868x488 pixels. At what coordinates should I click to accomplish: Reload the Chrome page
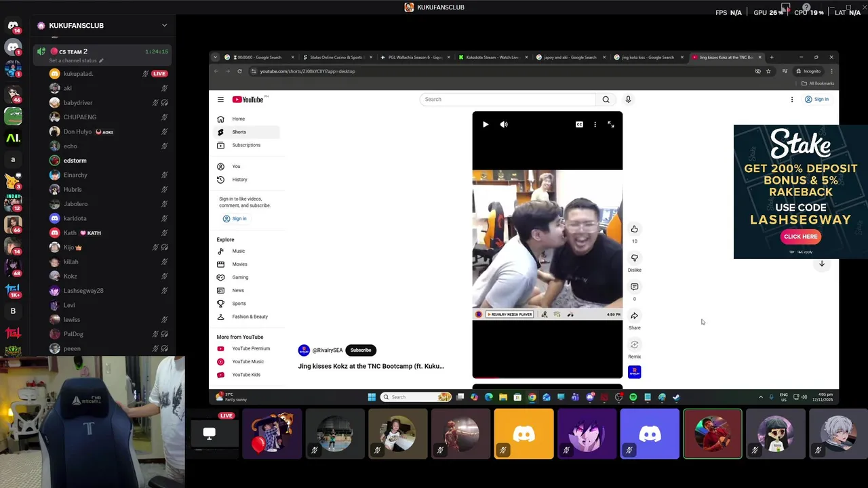pos(239,71)
